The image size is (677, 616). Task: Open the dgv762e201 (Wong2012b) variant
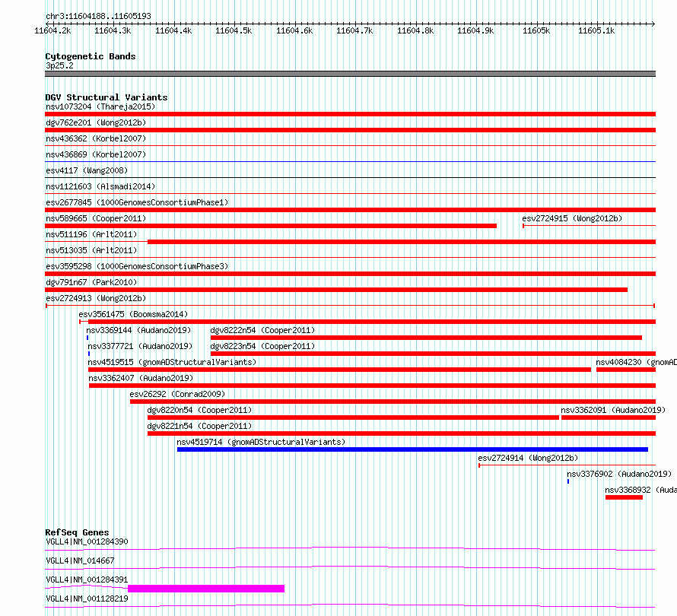(96, 122)
